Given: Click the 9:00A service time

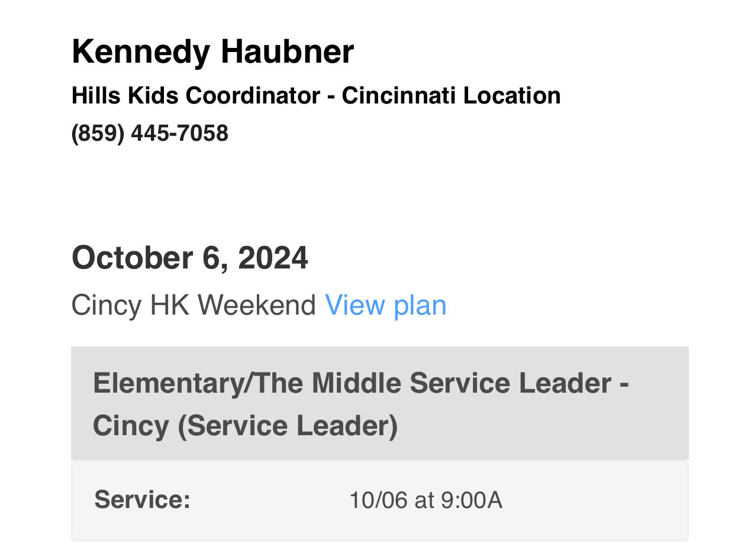Looking at the screenshot, I should [x=472, y=500].
